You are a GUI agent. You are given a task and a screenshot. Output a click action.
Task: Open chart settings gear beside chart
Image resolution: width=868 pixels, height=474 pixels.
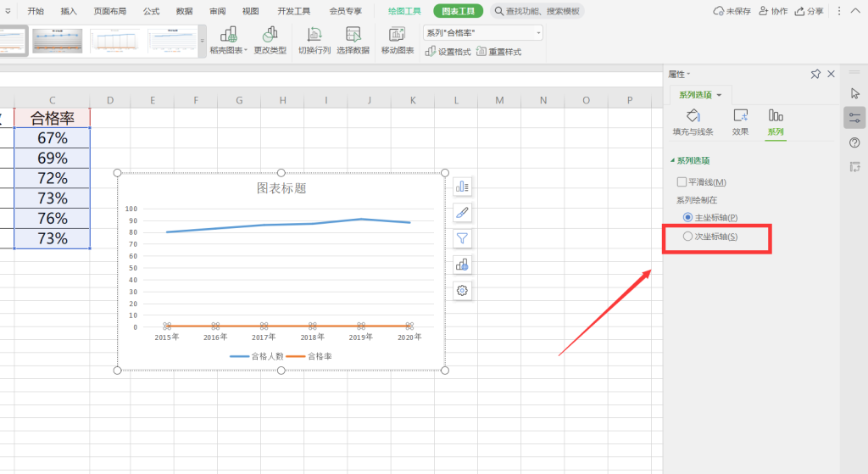coord(462,291)
